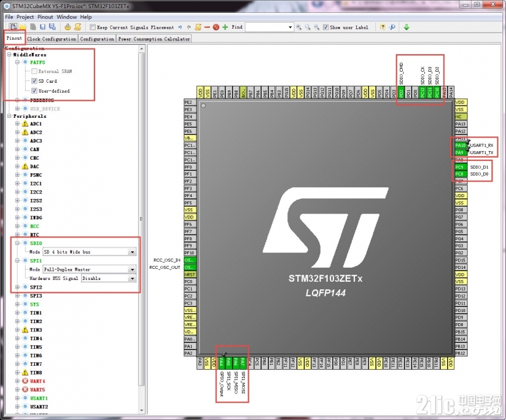Click the warning icon next to TIM3

(x=25, y=330)
